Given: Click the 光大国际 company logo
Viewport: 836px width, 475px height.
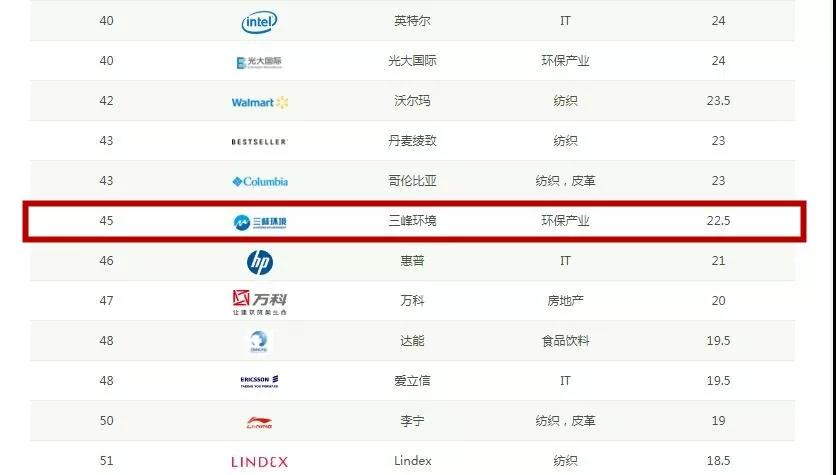Looking at the screenshot, I should click(259, 62).
